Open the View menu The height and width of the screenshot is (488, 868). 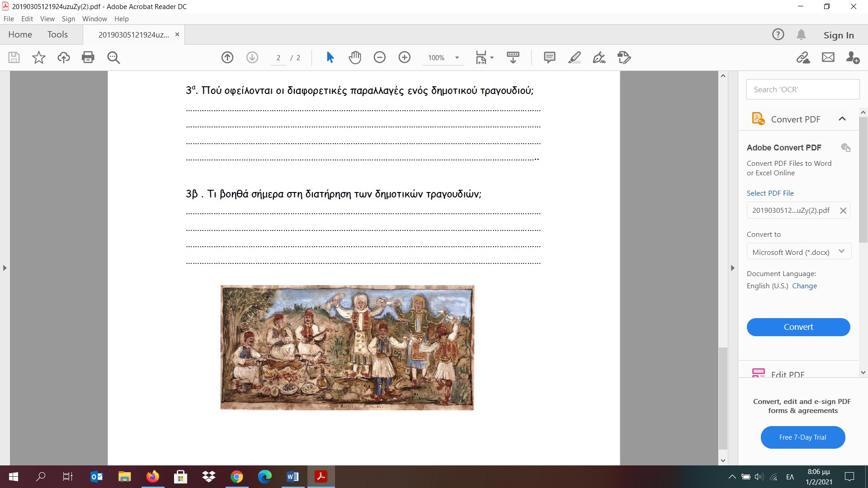(x=47, y=19)
